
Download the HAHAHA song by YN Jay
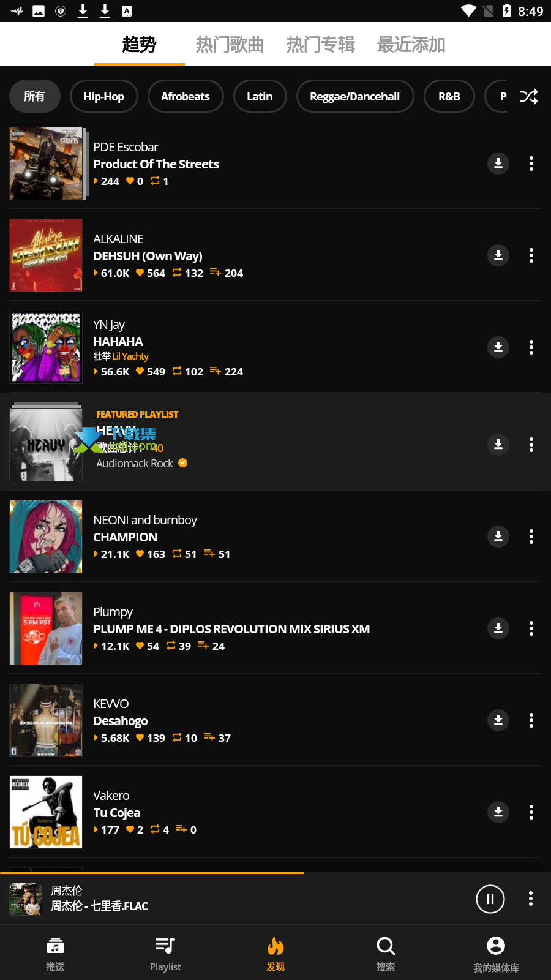click(498, 347)
